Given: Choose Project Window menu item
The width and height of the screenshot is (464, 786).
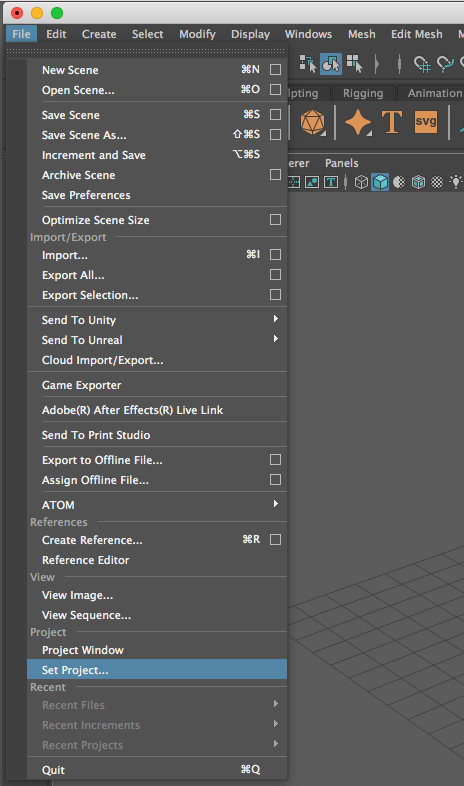Looking at the screenshot, I should click(157, 650).
